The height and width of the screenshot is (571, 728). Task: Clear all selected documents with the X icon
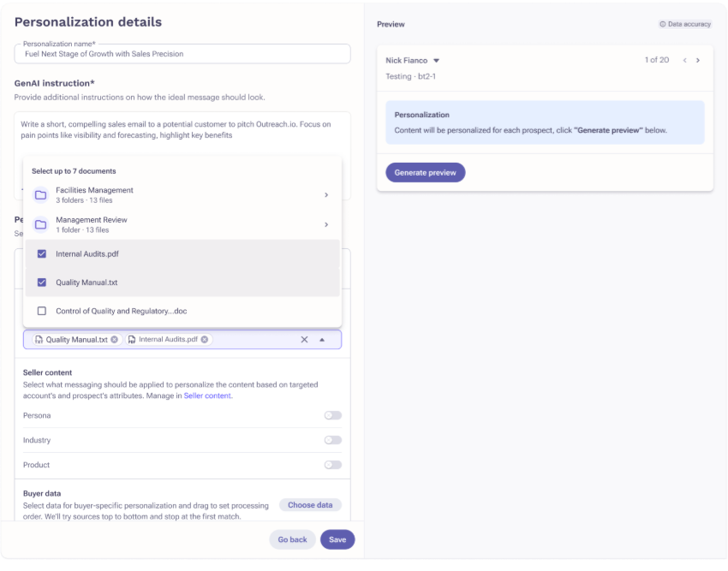(304, 339)
